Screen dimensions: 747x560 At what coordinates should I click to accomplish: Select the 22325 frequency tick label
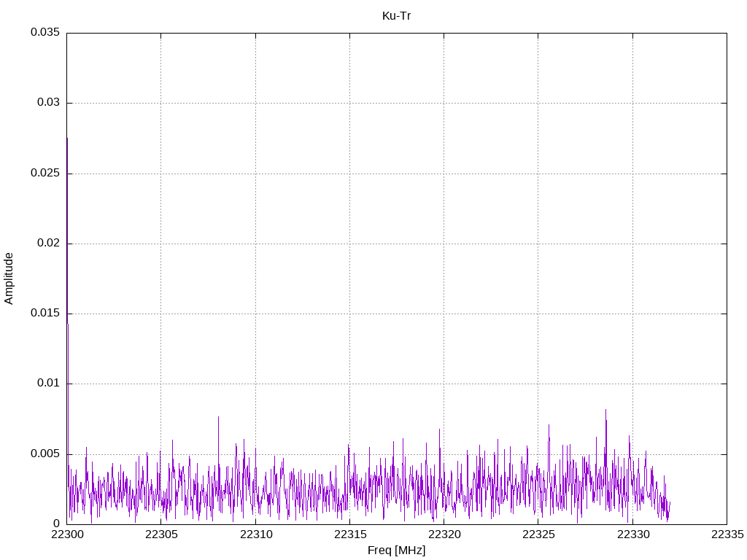pyautogui.click(x=538, y=535)
